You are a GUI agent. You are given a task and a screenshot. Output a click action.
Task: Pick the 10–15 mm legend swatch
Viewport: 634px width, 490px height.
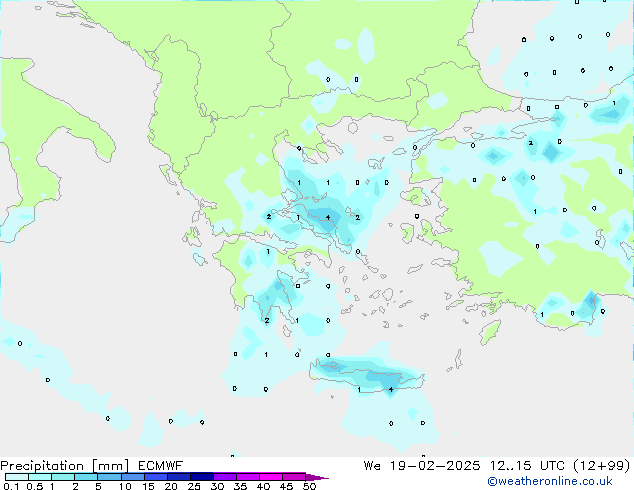click(132, 477)
